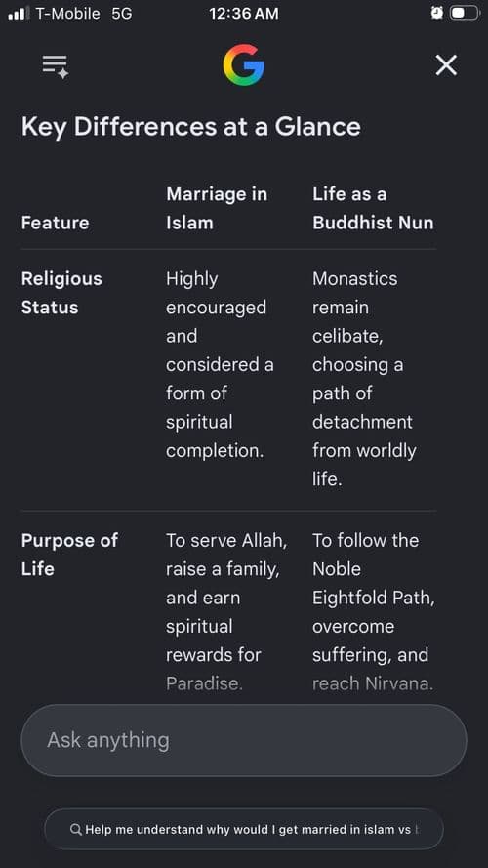Image resolution: width=488 pixels, height=868 pixels.
Task: Select the "Feature" column header
Action: click(55, 223)
